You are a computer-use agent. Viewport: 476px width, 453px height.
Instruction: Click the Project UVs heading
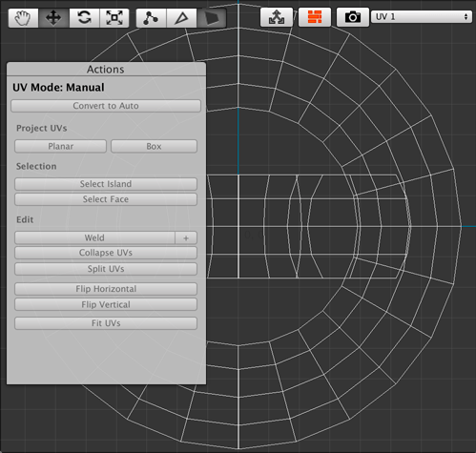pos(42,128)
